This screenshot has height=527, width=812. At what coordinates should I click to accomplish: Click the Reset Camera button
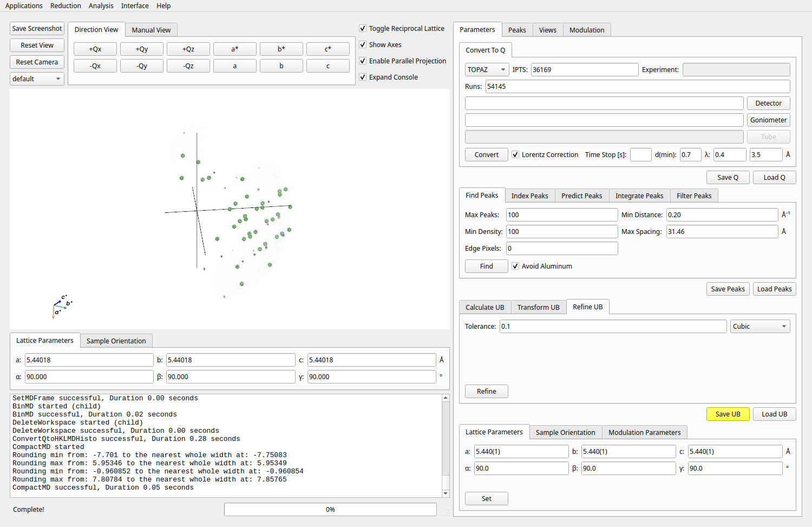point(37,62)
